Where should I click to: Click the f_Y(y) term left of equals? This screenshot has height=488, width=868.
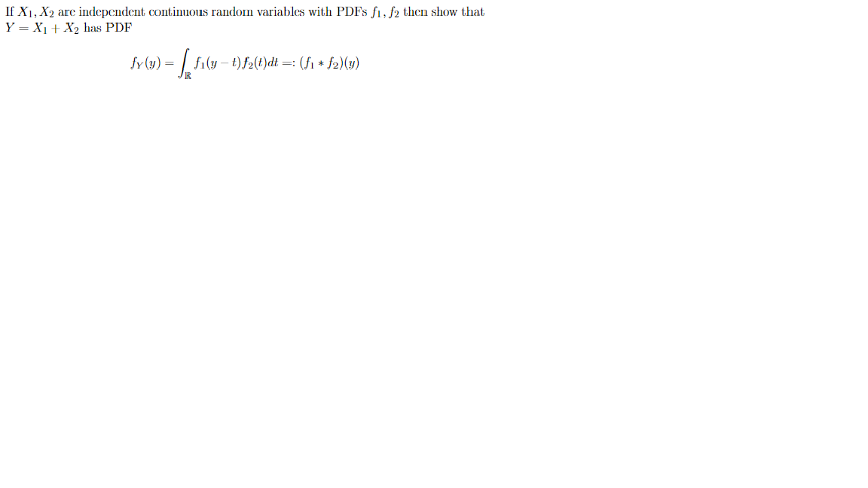click(145, 63)
